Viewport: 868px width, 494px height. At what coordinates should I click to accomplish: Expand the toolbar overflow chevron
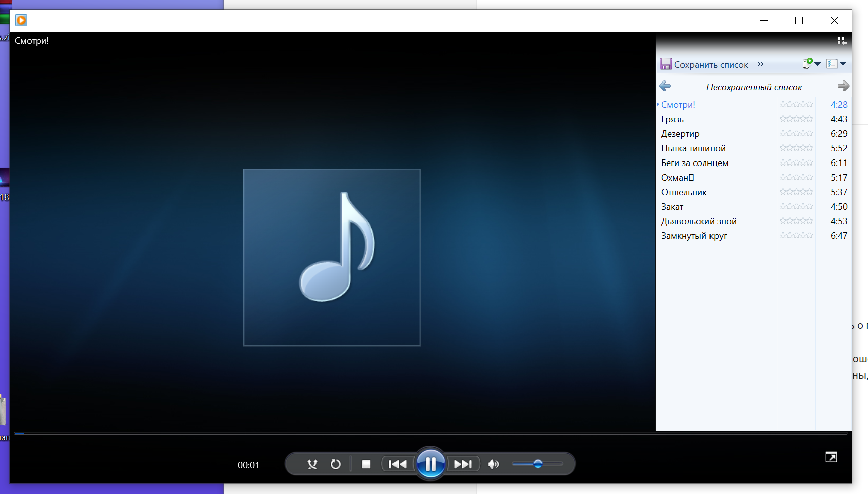(x=760, y=64)
